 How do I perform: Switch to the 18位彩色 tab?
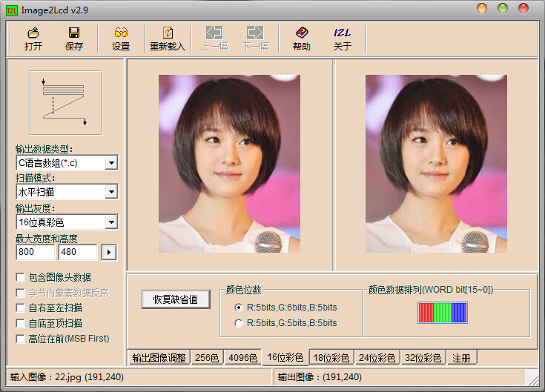tap(331, 358)
